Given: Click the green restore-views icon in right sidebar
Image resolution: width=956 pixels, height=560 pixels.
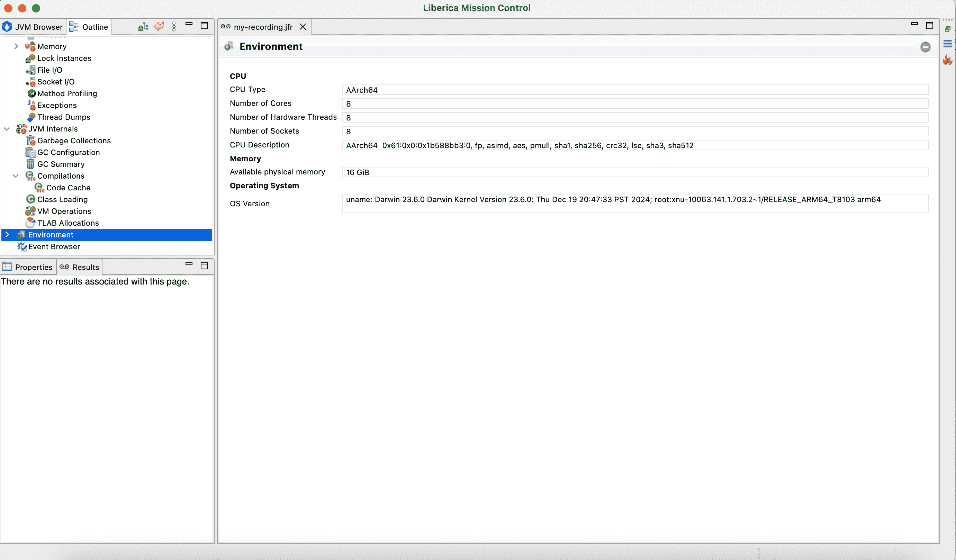Looking at the screenshot, I should click(x=947, y=29).
